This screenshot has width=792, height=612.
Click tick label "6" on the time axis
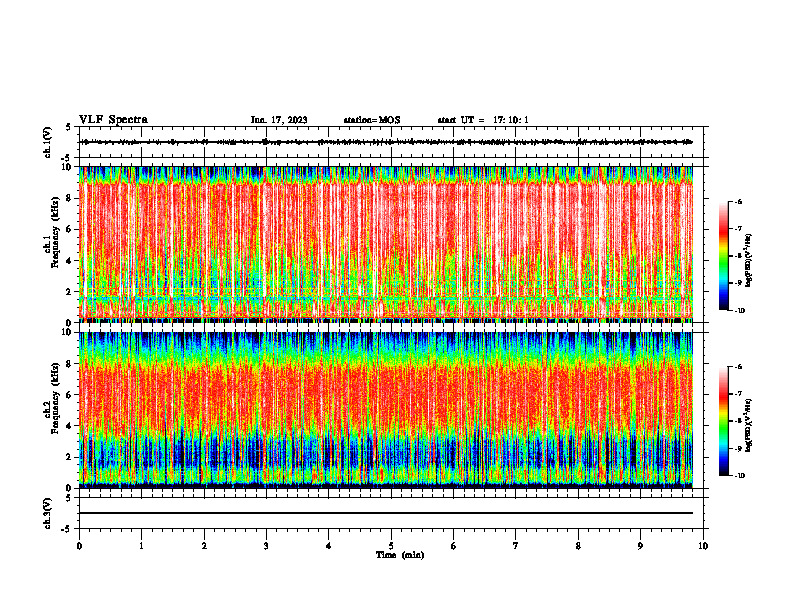[x=454, y=546]
